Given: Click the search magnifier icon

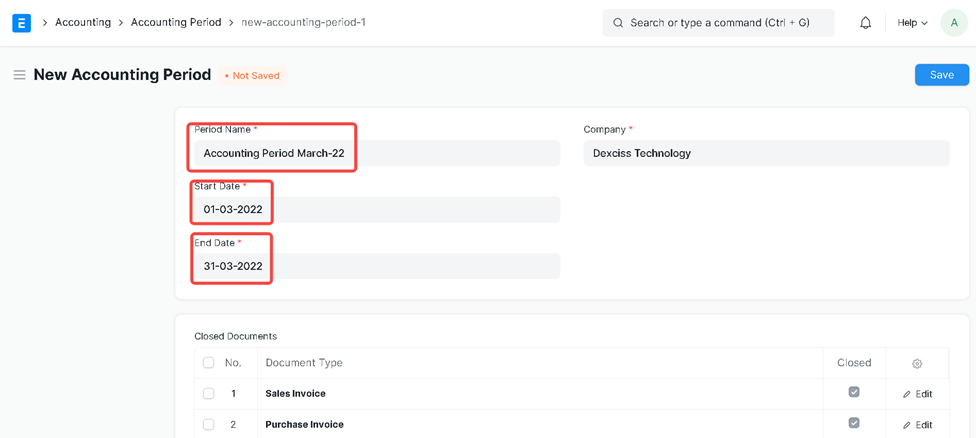Looking at the screenshot, I should (618, 22).
